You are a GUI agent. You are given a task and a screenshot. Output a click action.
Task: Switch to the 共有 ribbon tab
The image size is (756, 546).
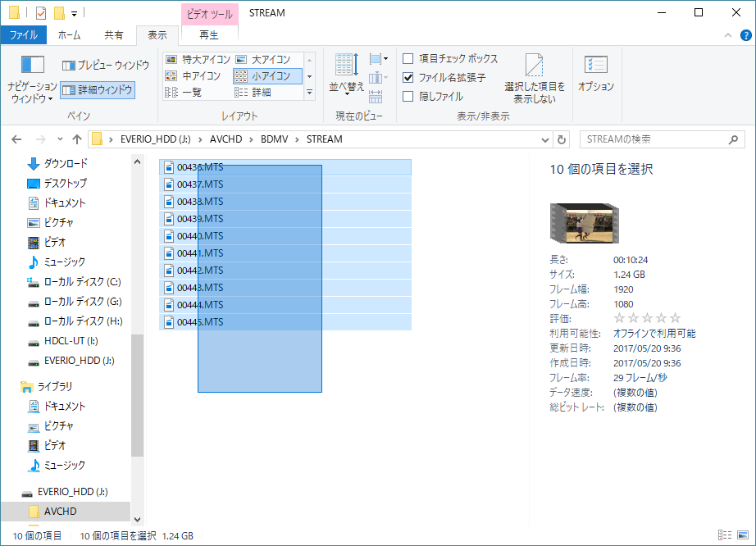tap(114, 35)
